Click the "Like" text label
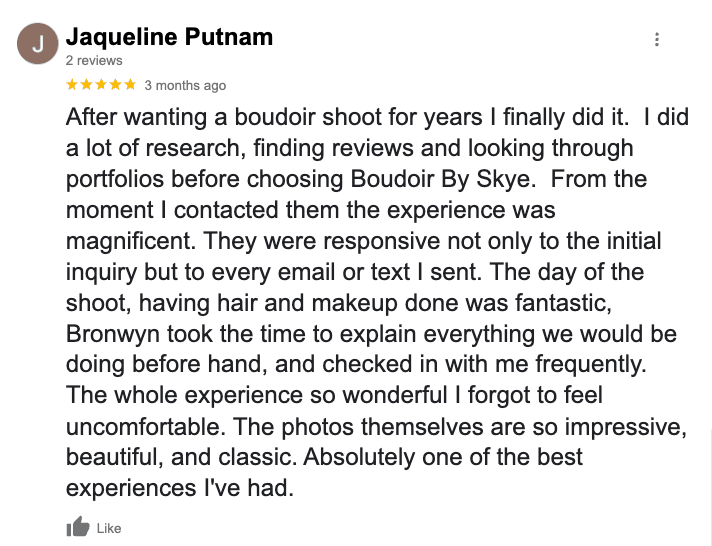 109,528
